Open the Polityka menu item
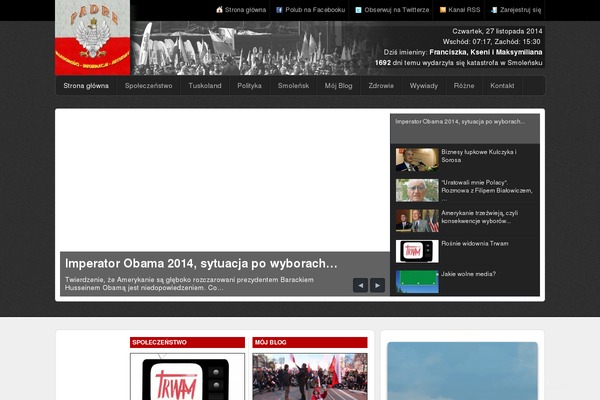 tap(249, 86)
